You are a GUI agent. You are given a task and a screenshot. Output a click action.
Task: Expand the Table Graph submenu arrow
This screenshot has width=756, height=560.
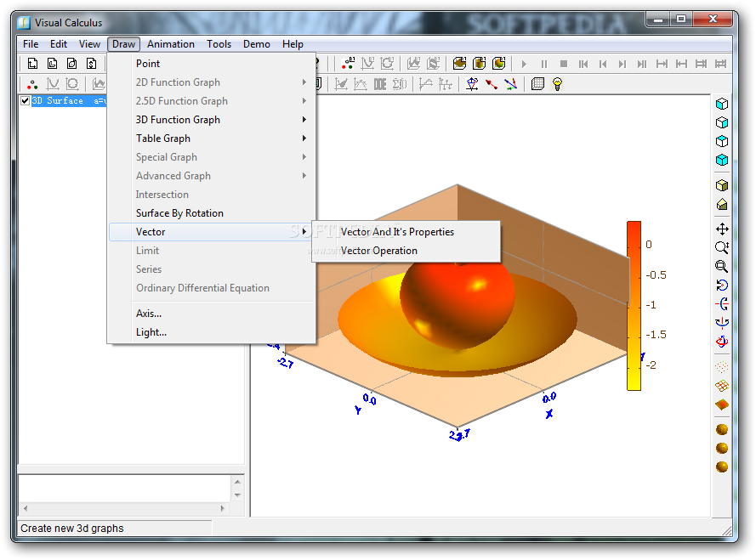[304, 139]
